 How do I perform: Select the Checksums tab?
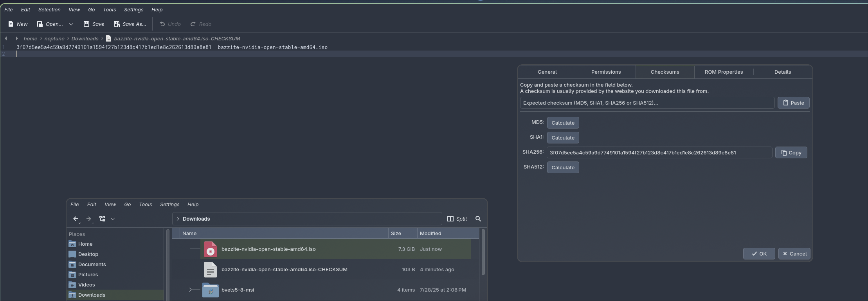pyautogui.click(x=665, y=72)
